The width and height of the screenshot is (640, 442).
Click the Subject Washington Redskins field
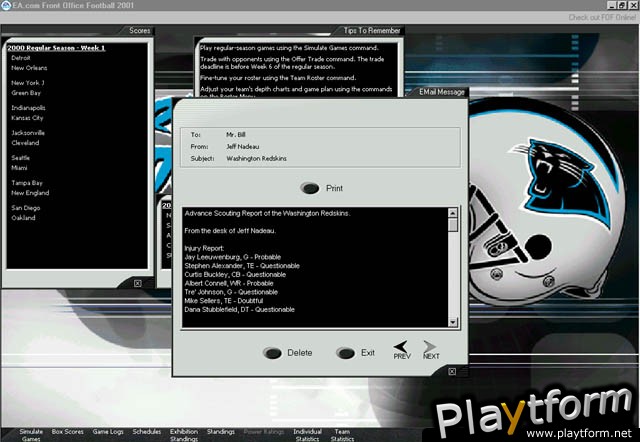(x=256, y=158)
